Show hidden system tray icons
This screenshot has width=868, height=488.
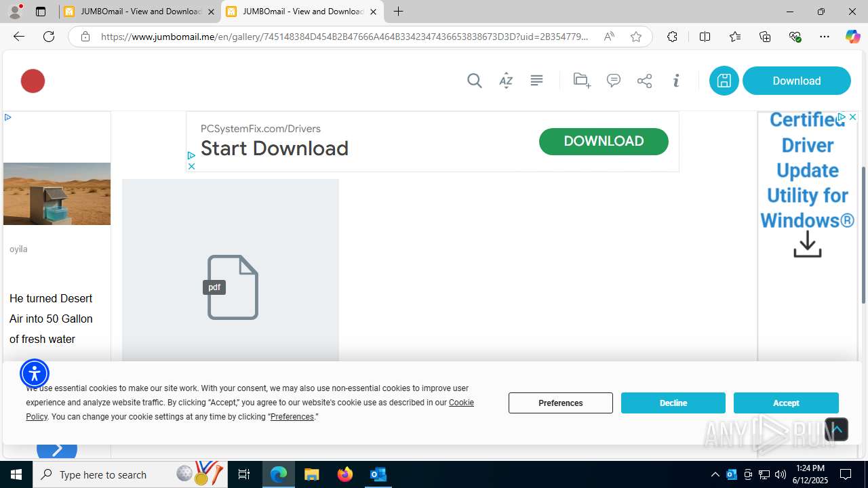[x=715, y=474]
